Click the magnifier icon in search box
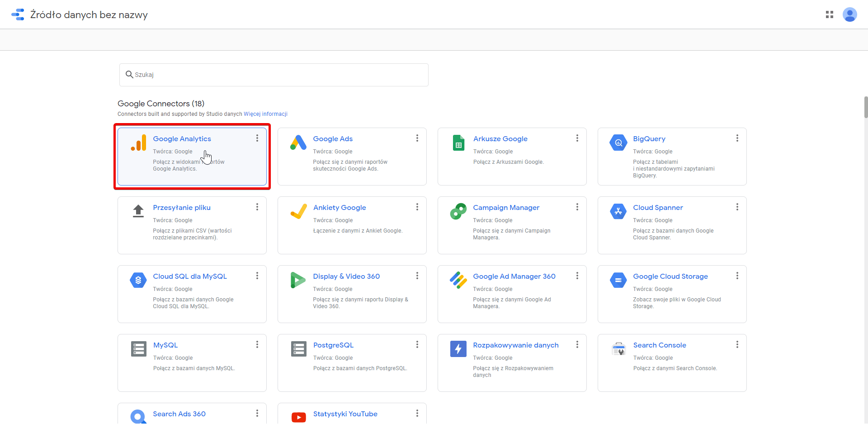This screenshot has height=424, width=868. coord(129,75)
